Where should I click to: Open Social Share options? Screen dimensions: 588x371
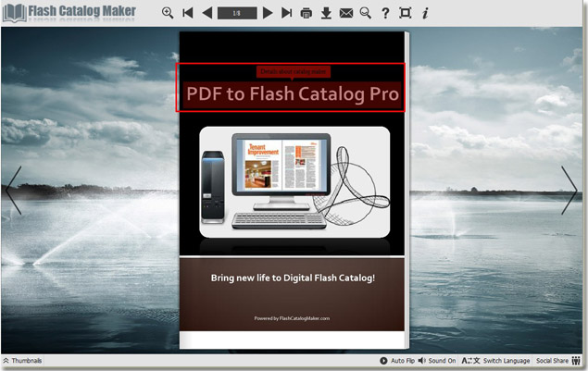click(558, 361)
